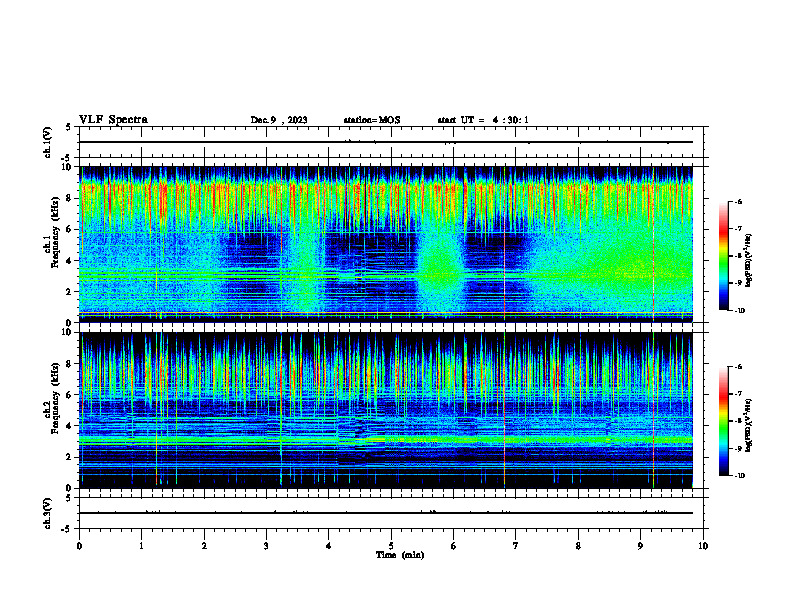
Task: Click time tick label "7" on bottom axis
Action: point(516,545)
